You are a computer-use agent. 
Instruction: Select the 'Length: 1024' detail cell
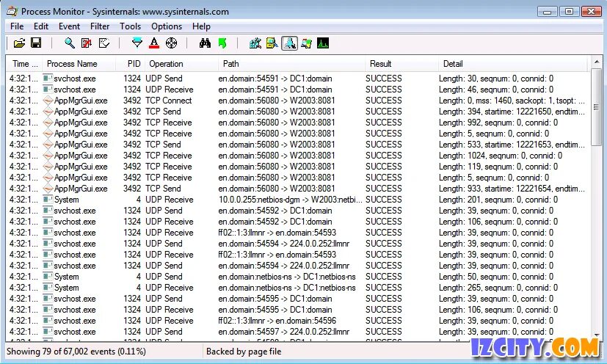(501, 156)
